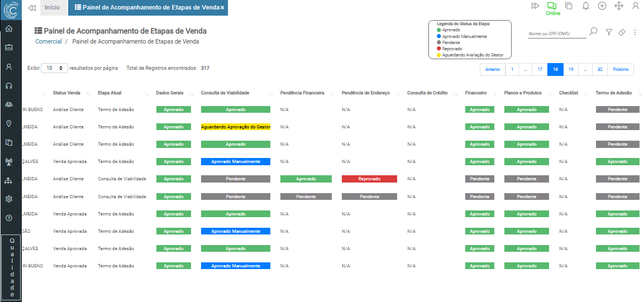Click the Online chat status icon

click(552, 6)
